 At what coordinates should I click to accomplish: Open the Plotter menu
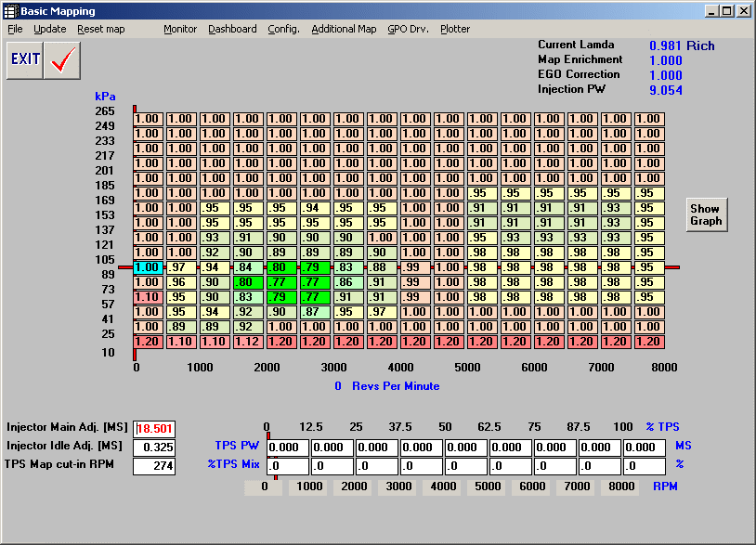(455, 29)
